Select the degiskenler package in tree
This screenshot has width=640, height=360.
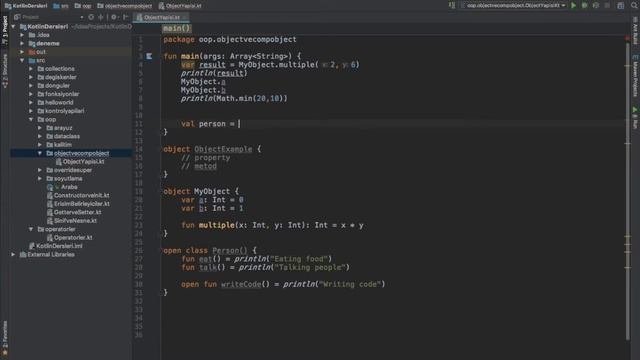click(x=60, y=77)
